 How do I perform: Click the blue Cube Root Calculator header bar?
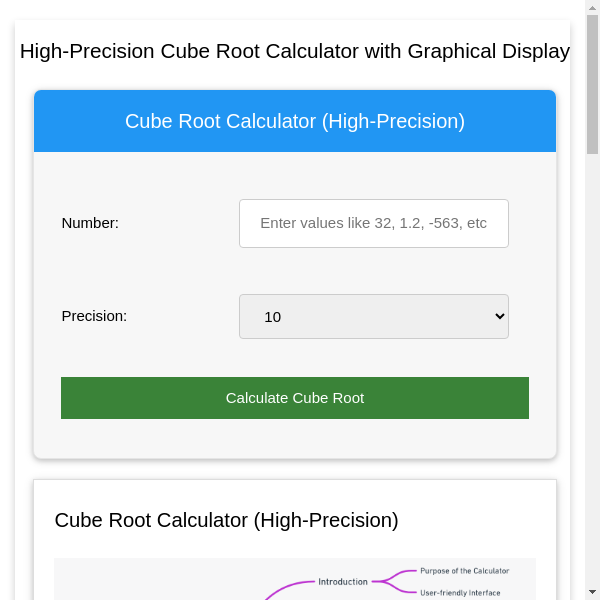[x=295, y=121]
